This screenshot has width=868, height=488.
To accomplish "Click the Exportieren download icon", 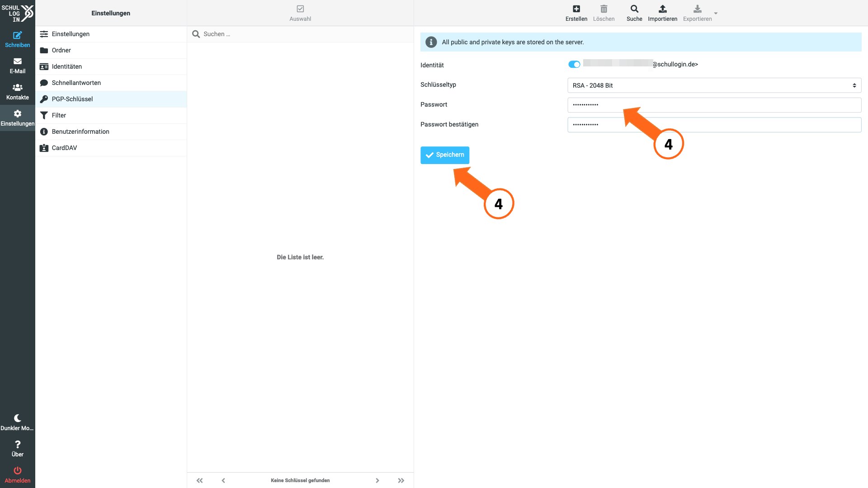I will pos(698,9).
